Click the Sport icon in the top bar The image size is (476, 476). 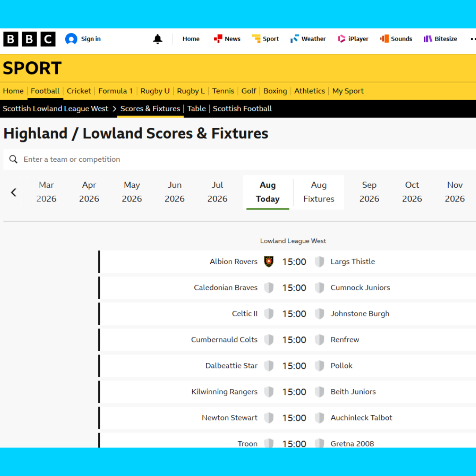click(256, 39)
